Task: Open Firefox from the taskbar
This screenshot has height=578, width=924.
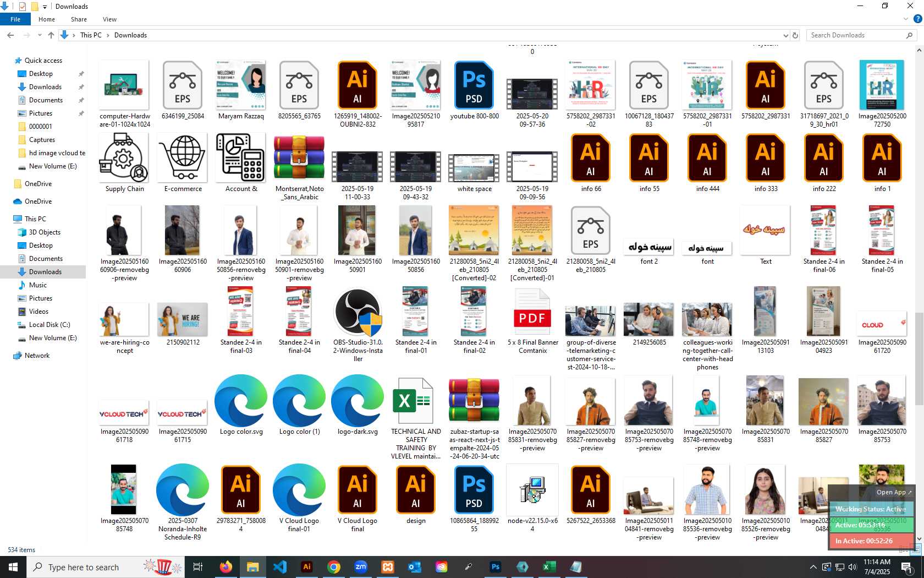Action: pyautogui.click(x=226, y=566)
